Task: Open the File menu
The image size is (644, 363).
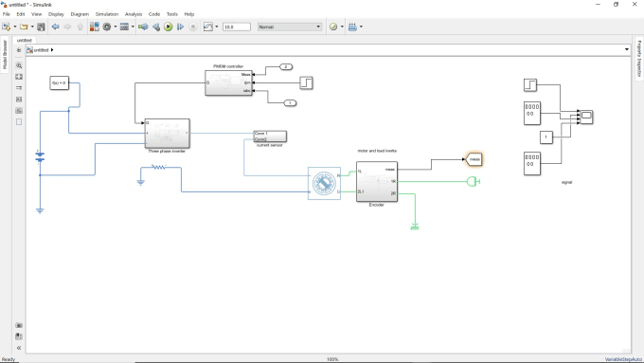Action: click(7, 14)
